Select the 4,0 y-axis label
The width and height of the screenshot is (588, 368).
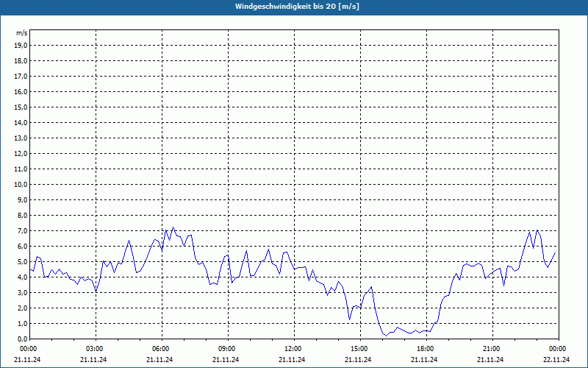pyautogui.click(x=22, y=277)
